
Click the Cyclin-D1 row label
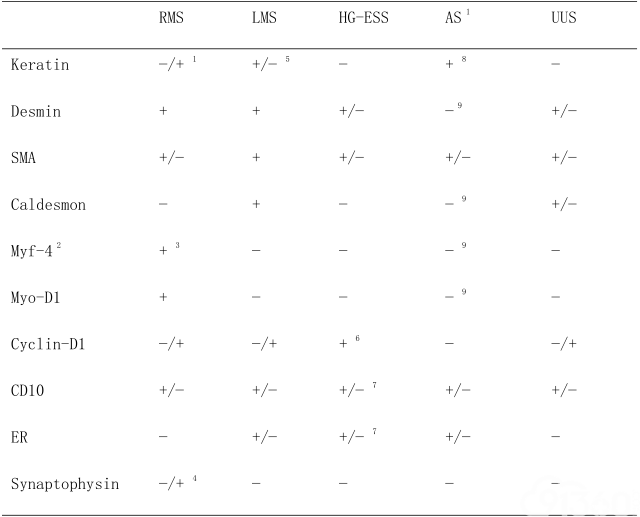(48, 344)
